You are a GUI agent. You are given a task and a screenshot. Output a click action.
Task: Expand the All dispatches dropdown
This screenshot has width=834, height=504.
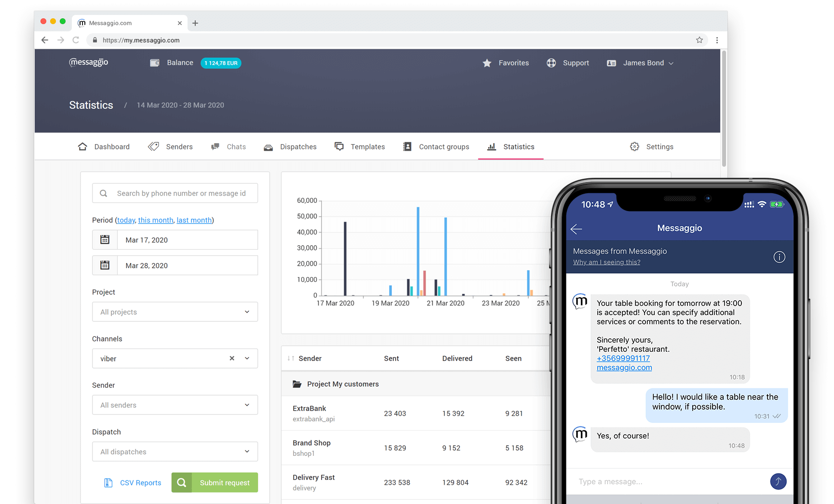tap(175, 451)
